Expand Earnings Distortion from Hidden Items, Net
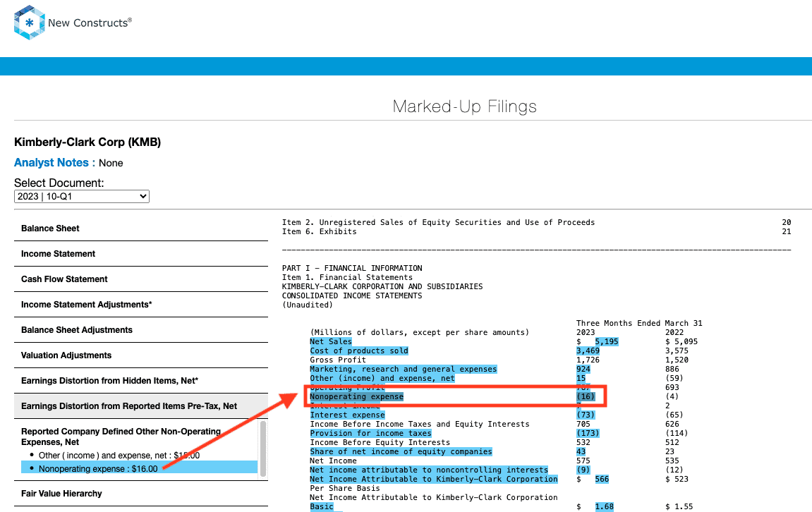The width and height of the screenshot is (812, 512). pyautogui.click(x=110, y=381)
